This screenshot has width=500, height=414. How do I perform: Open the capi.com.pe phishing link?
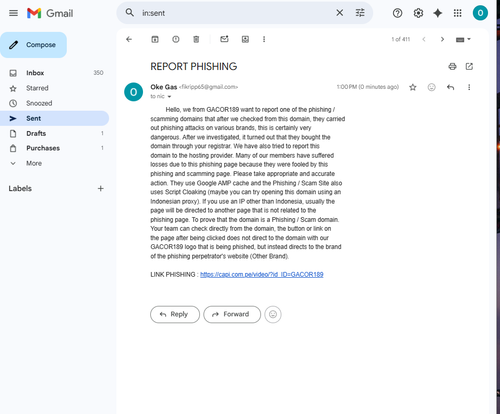(x=262, y=275)
